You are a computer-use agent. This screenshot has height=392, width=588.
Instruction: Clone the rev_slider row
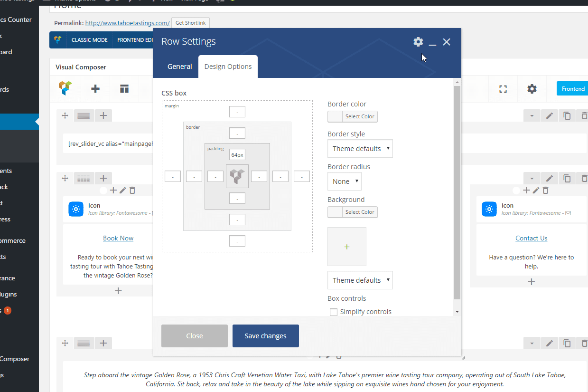[567, 115]
